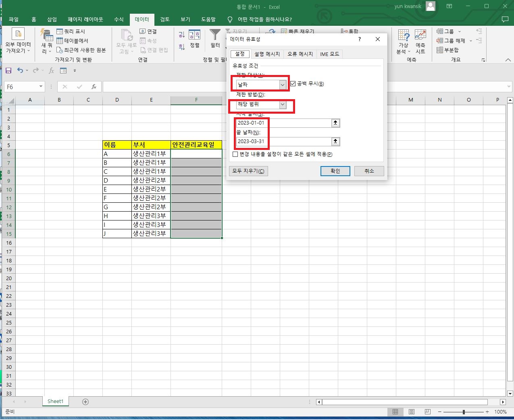This screenshot has width=514, height=420.
Task: Undo with the quick access arrow
Action: (x=20, y=71)
